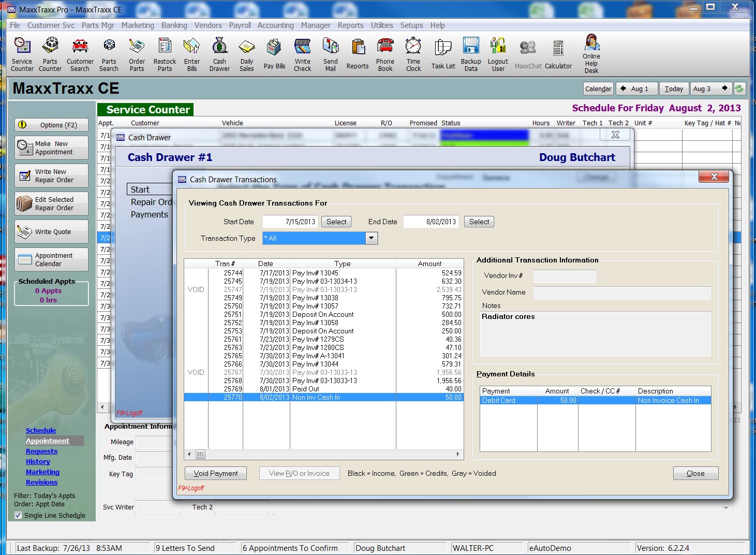Click Edit Selected Repair Order
Viewport: 756px width, 555px height.
pos(52,203)
